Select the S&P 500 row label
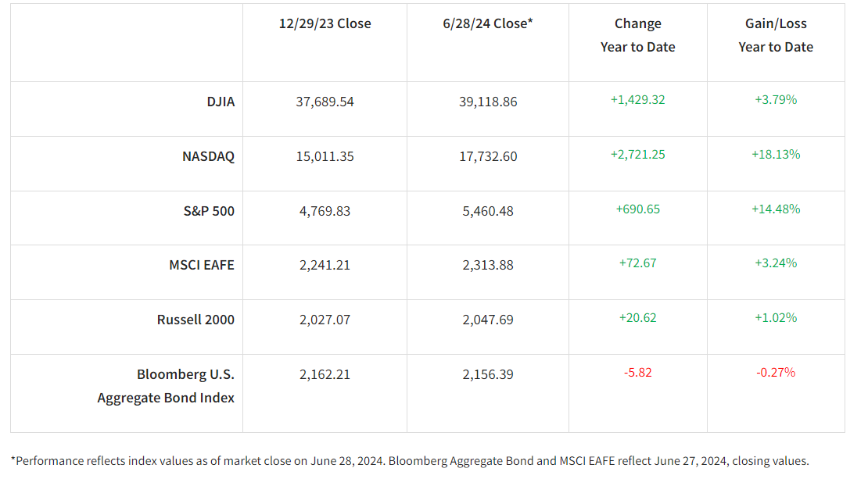The image size is (868, 479). point(209,211)
